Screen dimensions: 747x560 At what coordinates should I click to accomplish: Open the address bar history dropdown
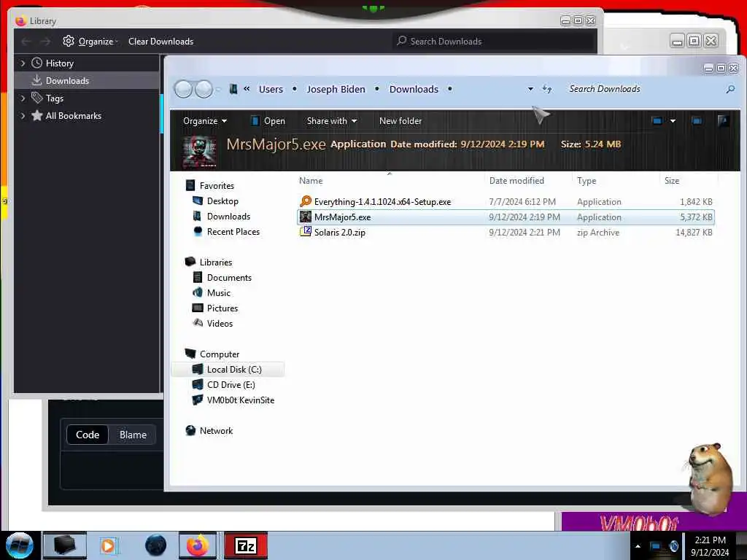(530, 89)
